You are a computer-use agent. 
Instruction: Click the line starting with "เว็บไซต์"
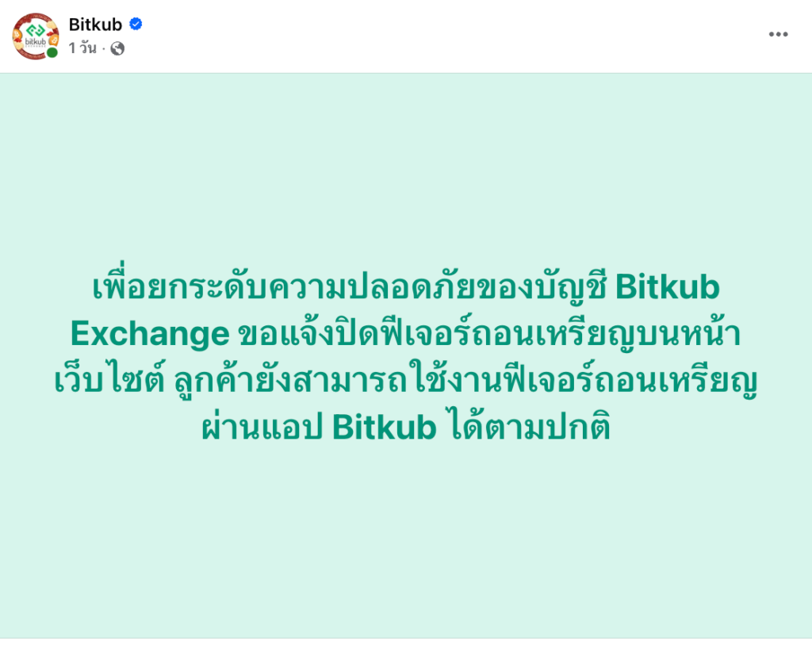[405, 381]
